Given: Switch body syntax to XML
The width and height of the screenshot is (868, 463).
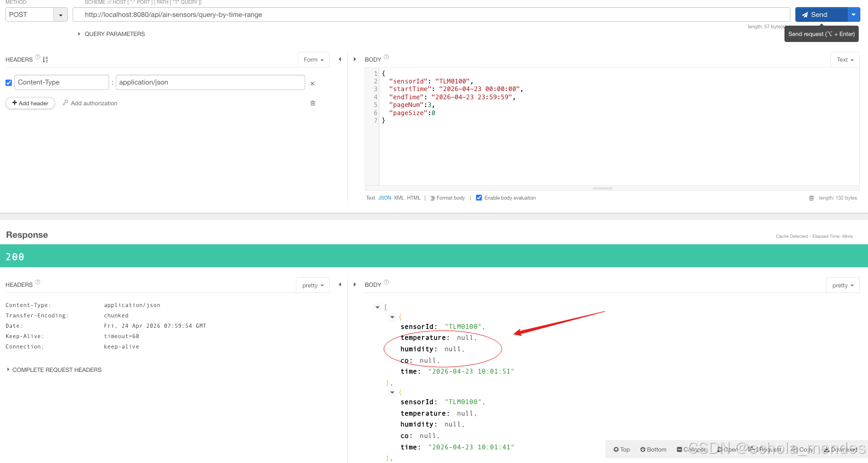Looking at the screenshot, I should [399, 198].
